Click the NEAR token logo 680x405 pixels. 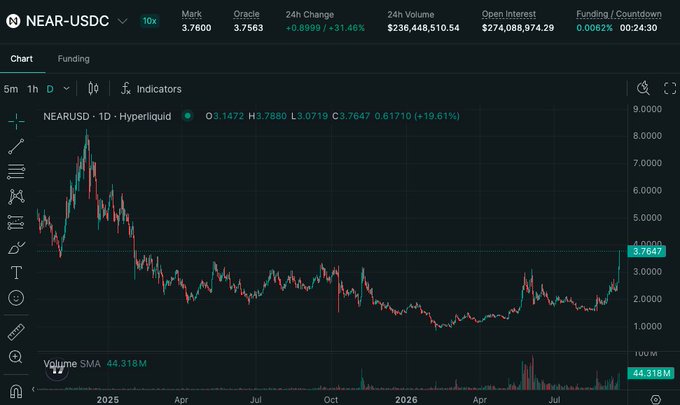[x=13, y=21]
